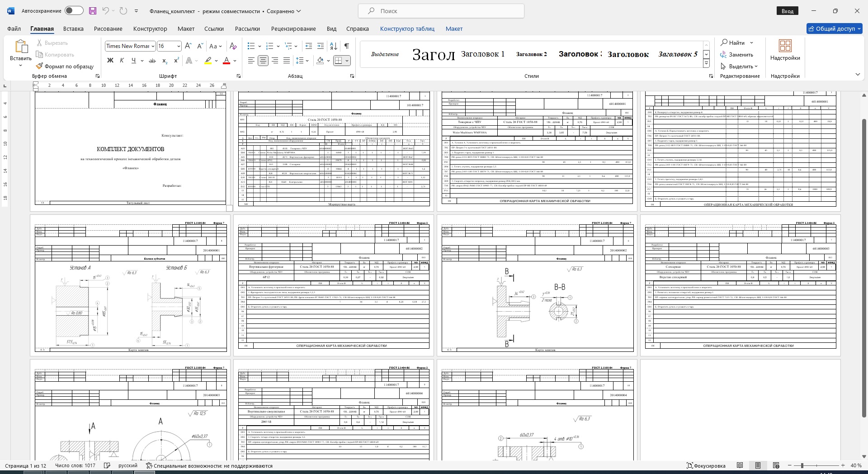
Task: Increase indent of the paragraph
Action: [x=321, y=46]
